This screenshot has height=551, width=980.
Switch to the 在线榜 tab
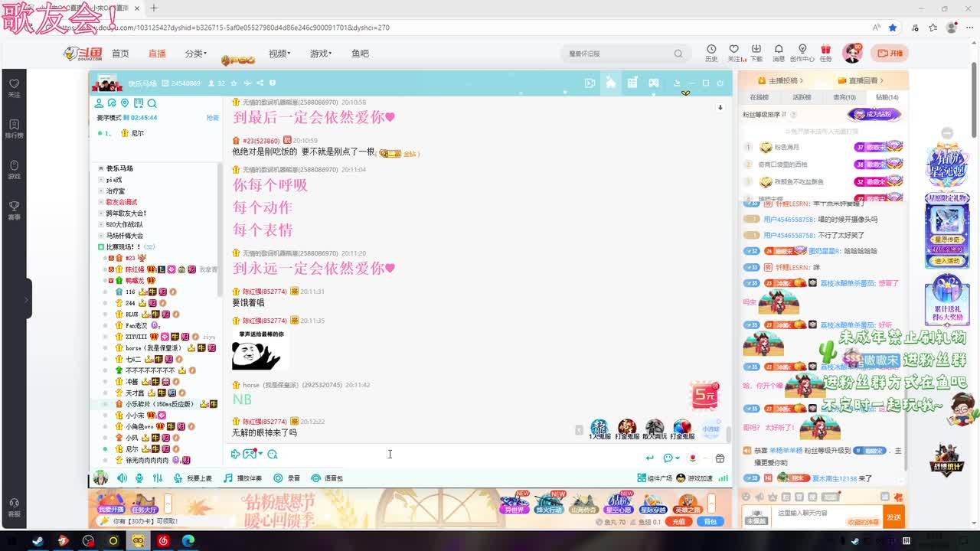[759, 97]
